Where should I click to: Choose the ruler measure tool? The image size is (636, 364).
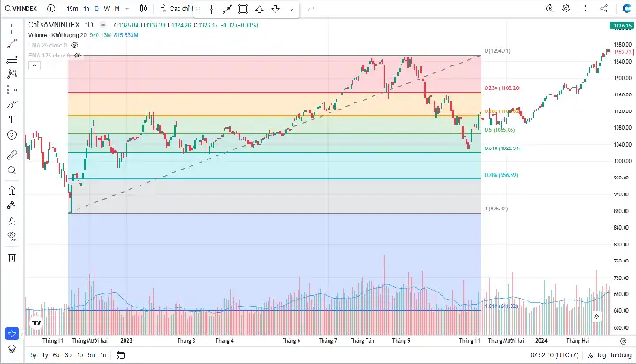tap(11, 155)
